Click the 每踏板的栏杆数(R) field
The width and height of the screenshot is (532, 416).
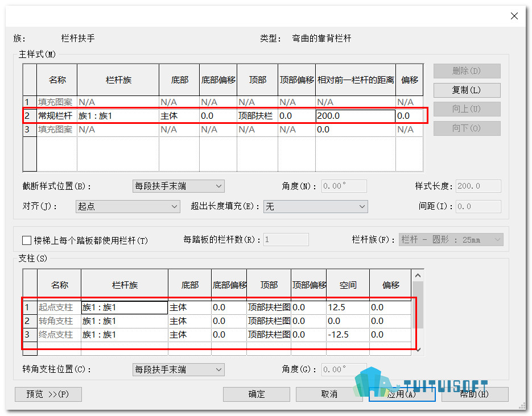tap(286, 239)
